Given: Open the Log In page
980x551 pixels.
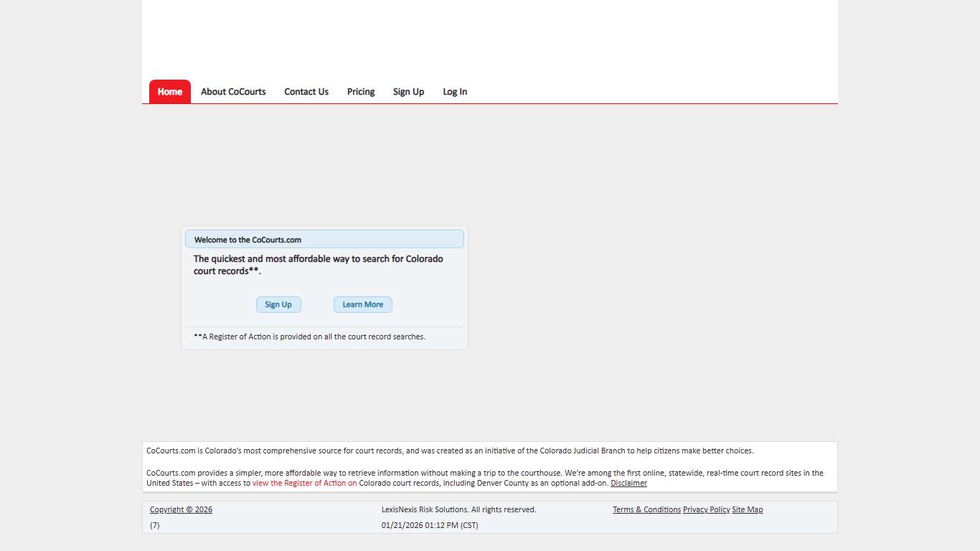Looking at the screenshot, I should pyautogui.click(x=455, y=92).
